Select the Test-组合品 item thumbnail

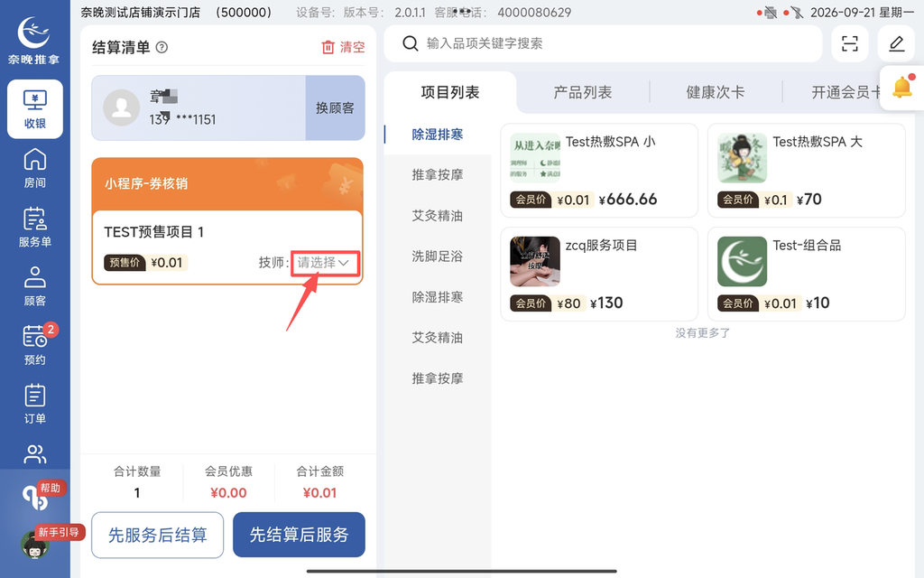[742, 261]
